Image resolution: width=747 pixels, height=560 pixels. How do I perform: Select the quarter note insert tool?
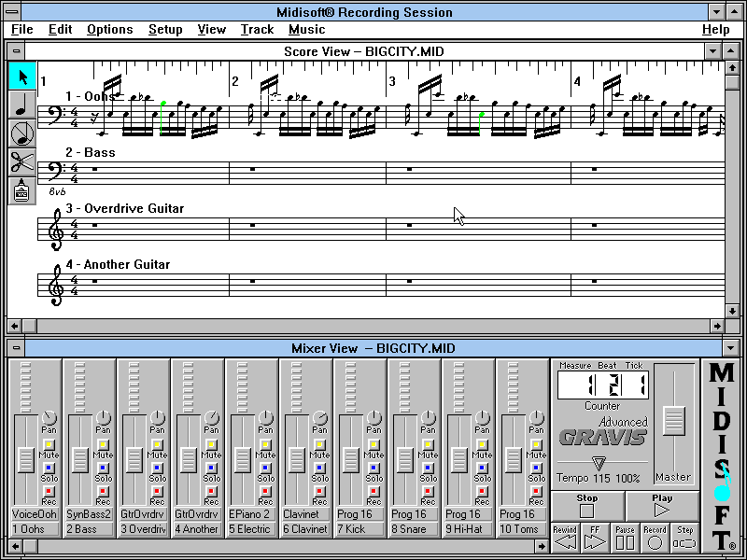tap(21, 105)
